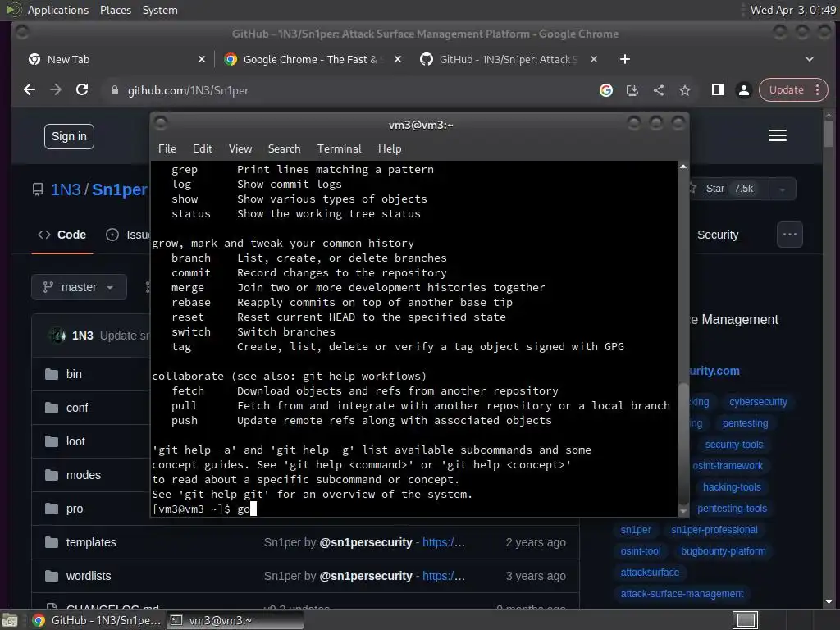Image resolution: width=840 pixels, height=630 pixels.
Task: Open the terminal Edit menu
Action: [202, 149]
